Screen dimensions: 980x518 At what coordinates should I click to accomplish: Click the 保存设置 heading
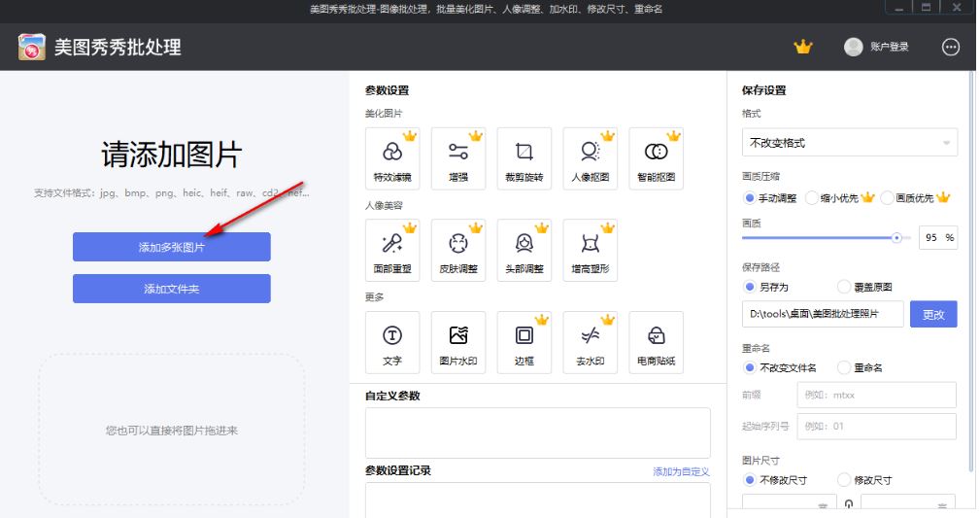pos(763,90)
